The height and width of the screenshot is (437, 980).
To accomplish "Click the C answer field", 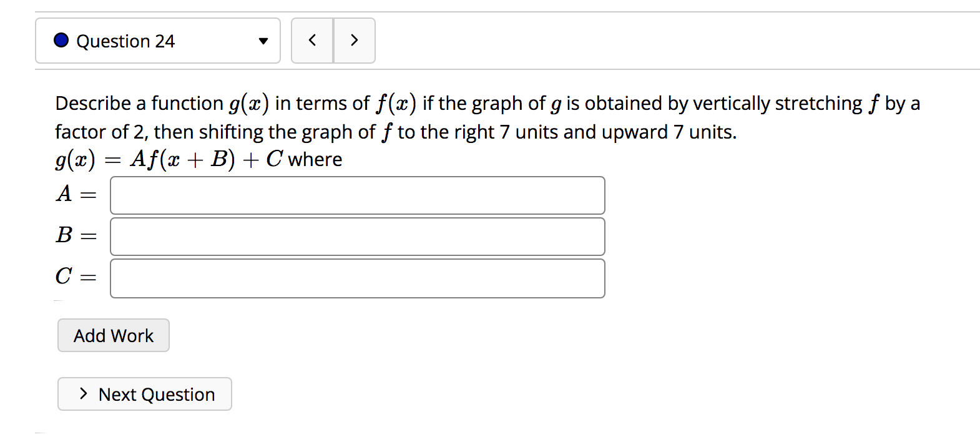I will (x=356, y=278).
